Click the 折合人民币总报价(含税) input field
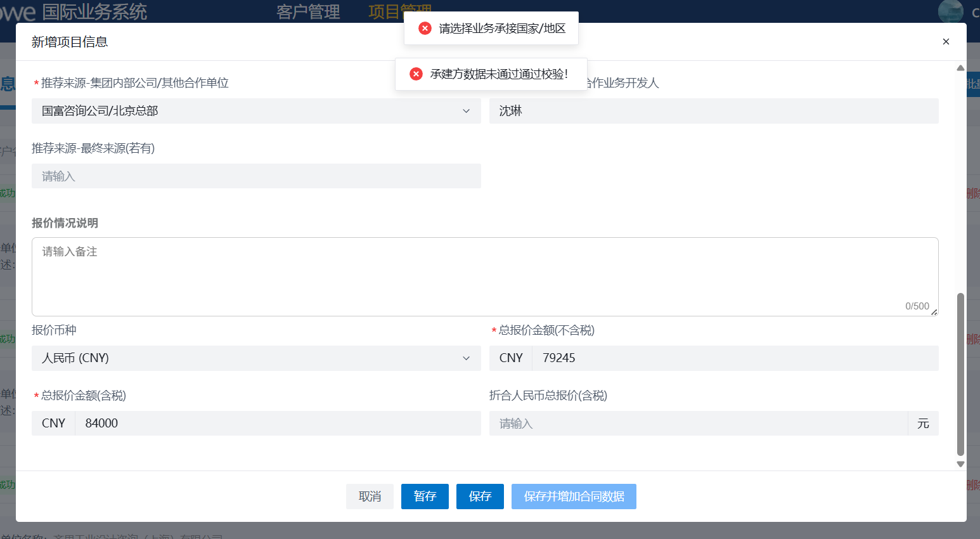Screen dimensions: 980x539 pyautogui.click(x=699, y=424)
